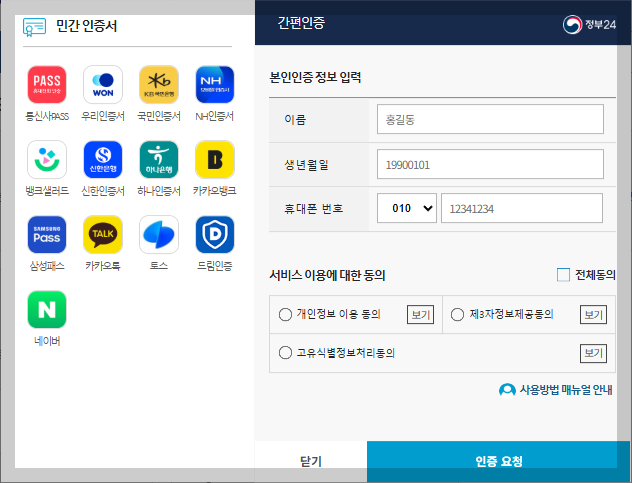Click the 휴대폰 번호 label
The image size is (632, 483).
click(x=314, y=208)
